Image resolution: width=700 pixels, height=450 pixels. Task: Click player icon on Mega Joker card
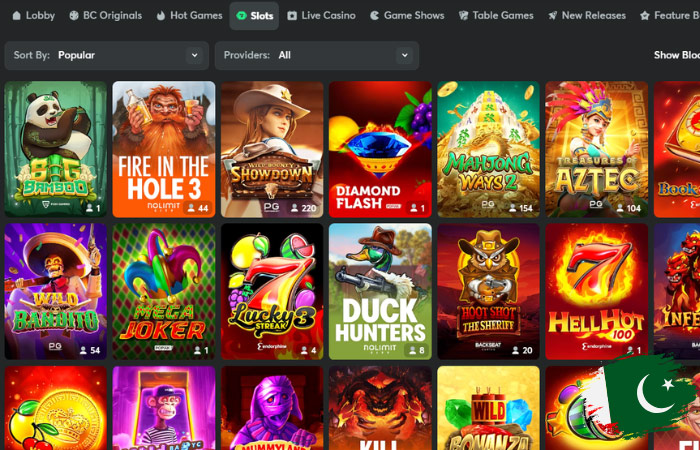(197, 350)
